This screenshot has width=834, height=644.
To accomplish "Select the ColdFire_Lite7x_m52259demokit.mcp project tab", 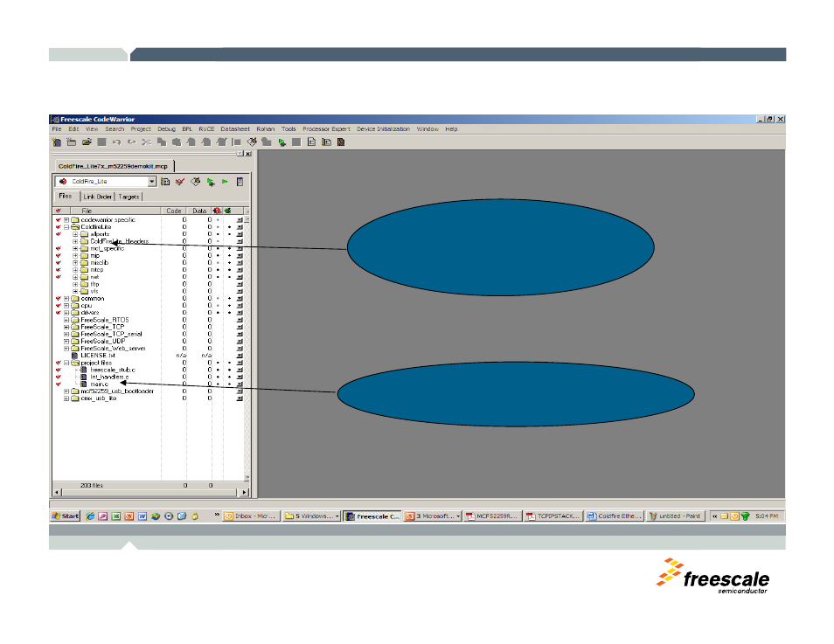I will pos(113,166).
